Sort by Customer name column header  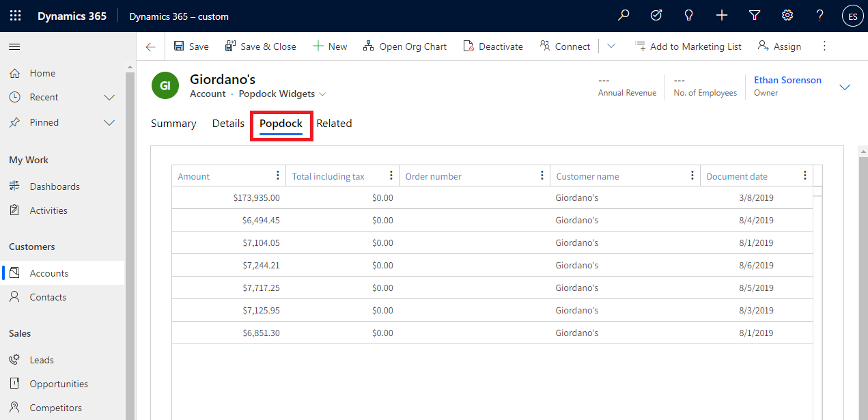[588, 176]
